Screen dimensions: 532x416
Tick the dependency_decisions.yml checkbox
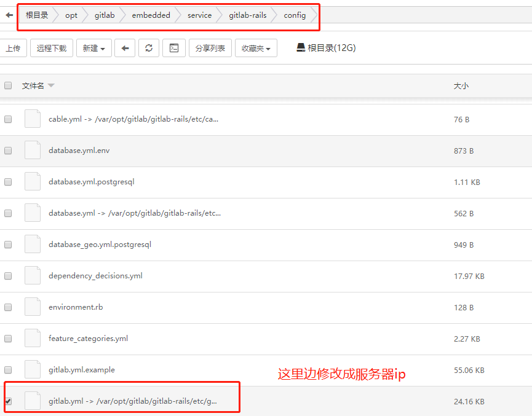[x=8, y=276]
